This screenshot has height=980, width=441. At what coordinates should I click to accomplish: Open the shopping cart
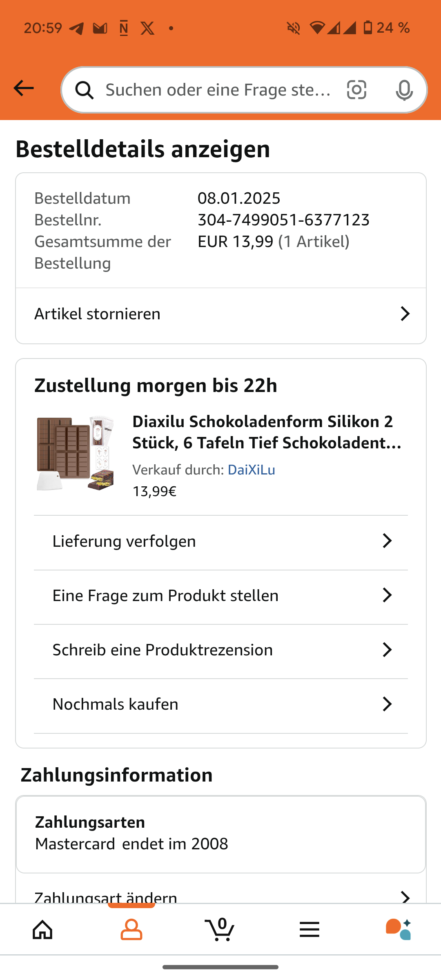[x=220, y=930]
